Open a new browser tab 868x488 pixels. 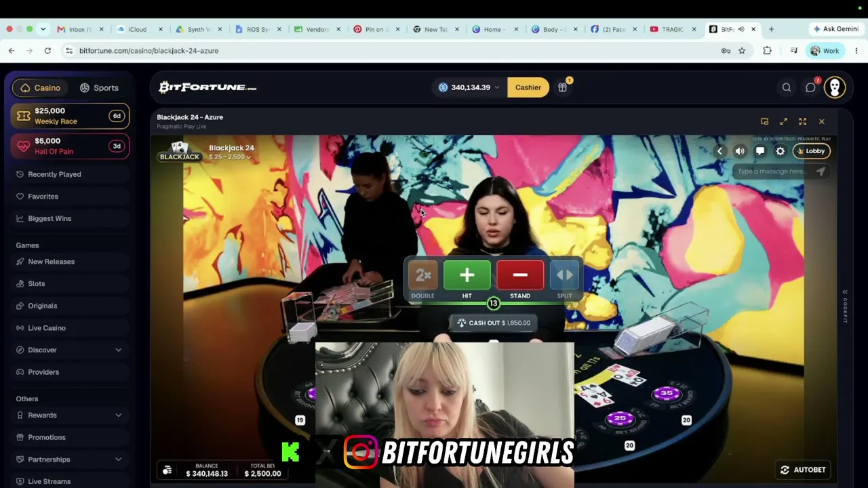tap(771, 29)
